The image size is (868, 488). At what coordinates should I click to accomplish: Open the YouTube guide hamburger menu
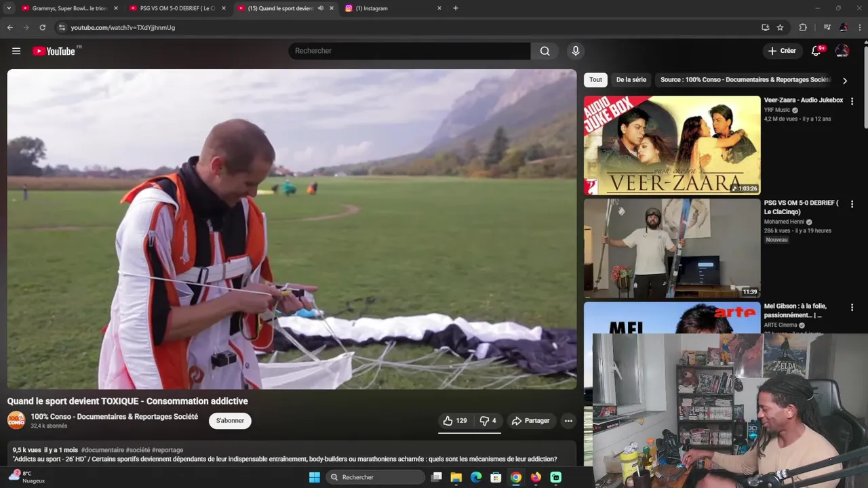(16, 51)
